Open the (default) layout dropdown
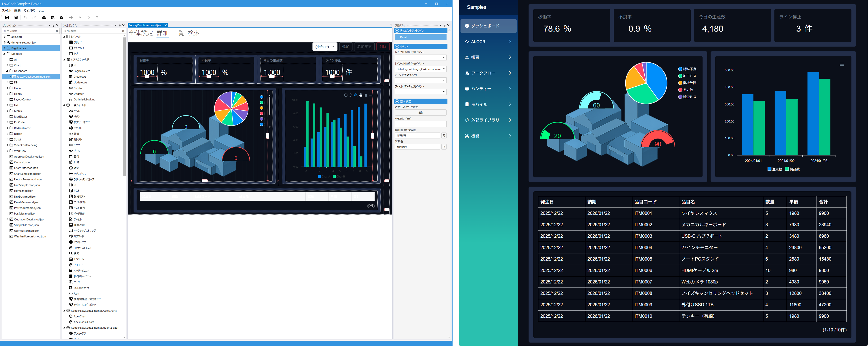Image resolution: width=868 pixels, height=346 pixels. (x=325, y=47)
